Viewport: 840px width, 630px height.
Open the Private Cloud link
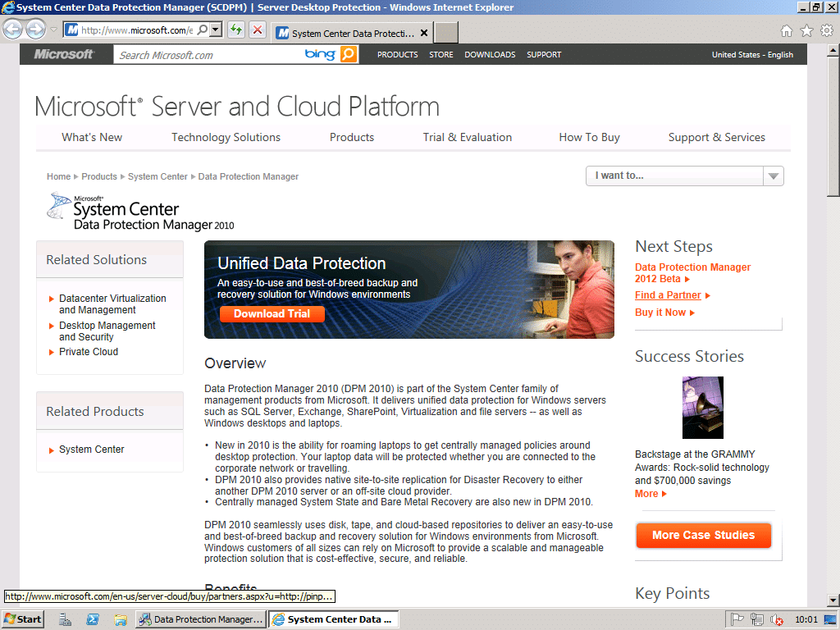click(89, 351)
